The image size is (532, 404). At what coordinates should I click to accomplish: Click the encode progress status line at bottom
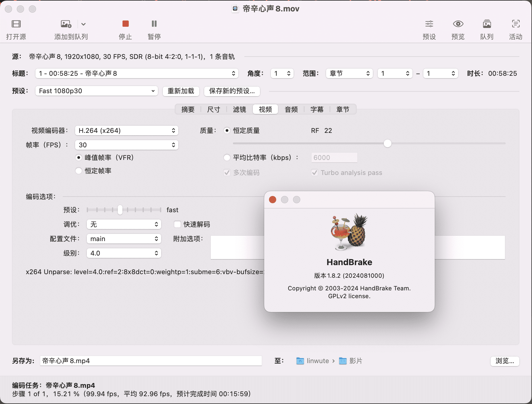point(131,394)
